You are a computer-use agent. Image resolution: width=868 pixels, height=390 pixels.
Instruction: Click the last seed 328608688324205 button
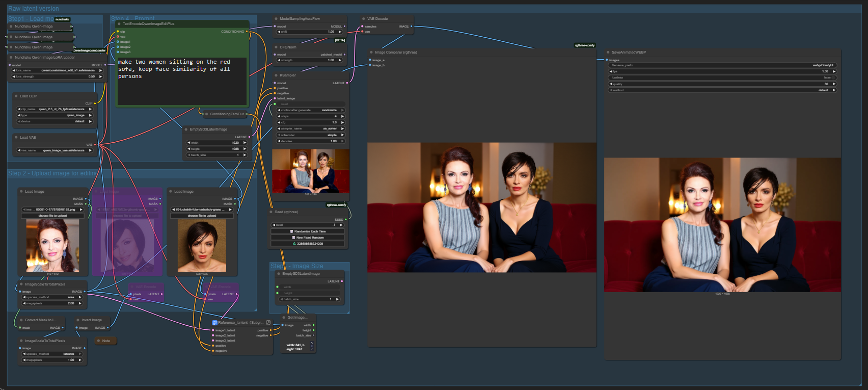click(308, 244)
